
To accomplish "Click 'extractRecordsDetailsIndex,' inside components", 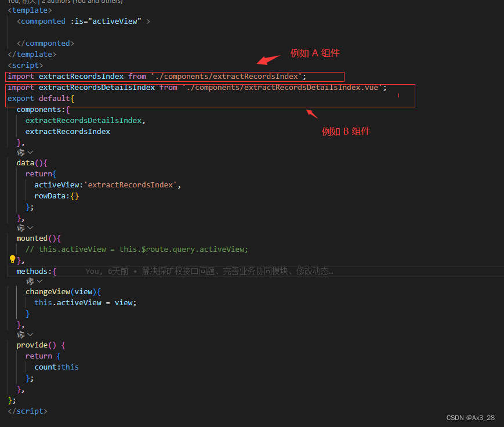I will point(85,121).
